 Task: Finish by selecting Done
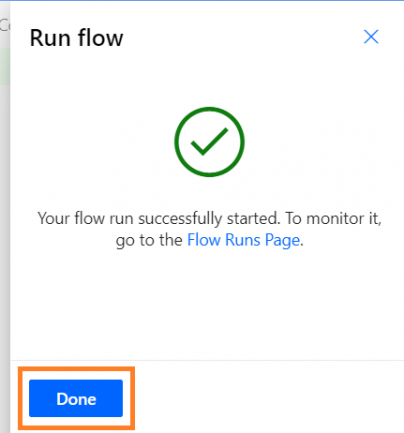coord(76,398)
